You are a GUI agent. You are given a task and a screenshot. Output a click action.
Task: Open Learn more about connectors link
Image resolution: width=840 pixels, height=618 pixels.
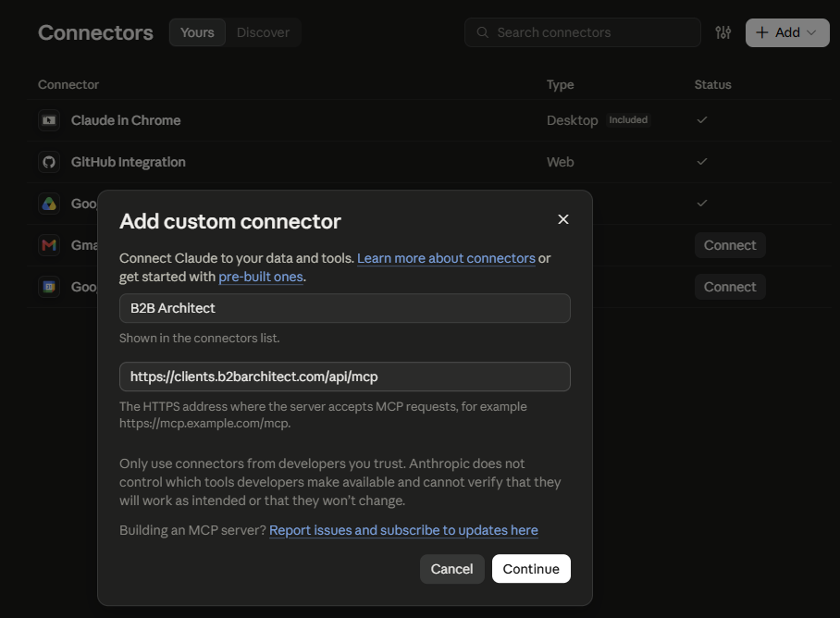(x=446, y=258)
